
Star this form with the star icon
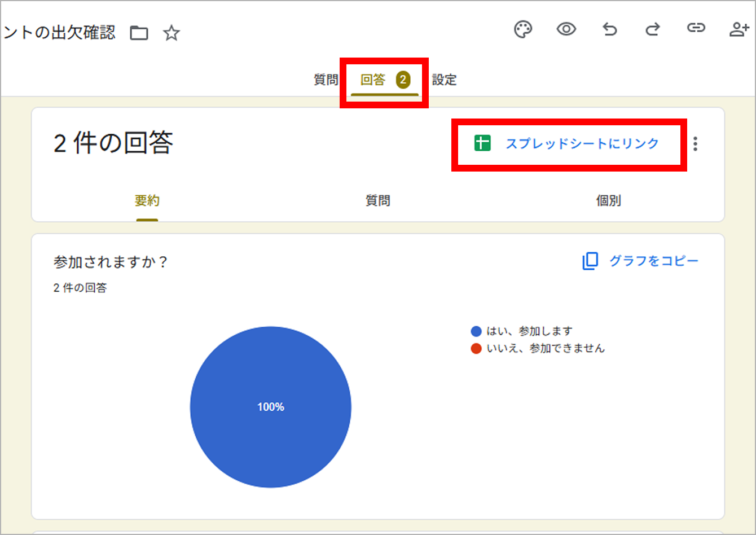[x=171, y=33]
